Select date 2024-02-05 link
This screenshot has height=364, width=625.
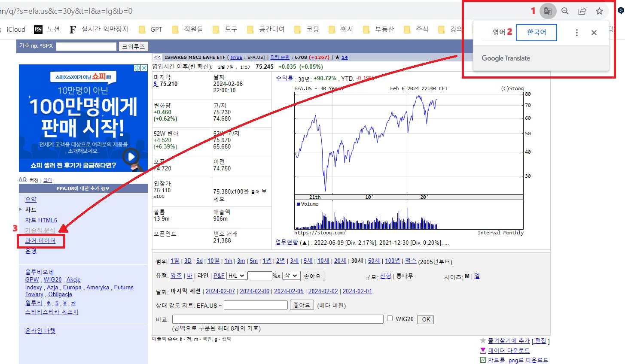289,291
